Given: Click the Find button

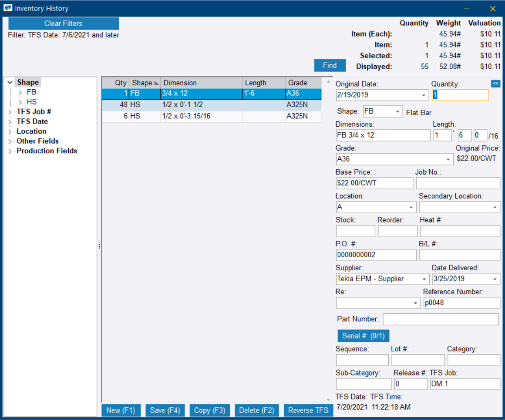Looking at the screenshot, I should click(x=330, y=65).
